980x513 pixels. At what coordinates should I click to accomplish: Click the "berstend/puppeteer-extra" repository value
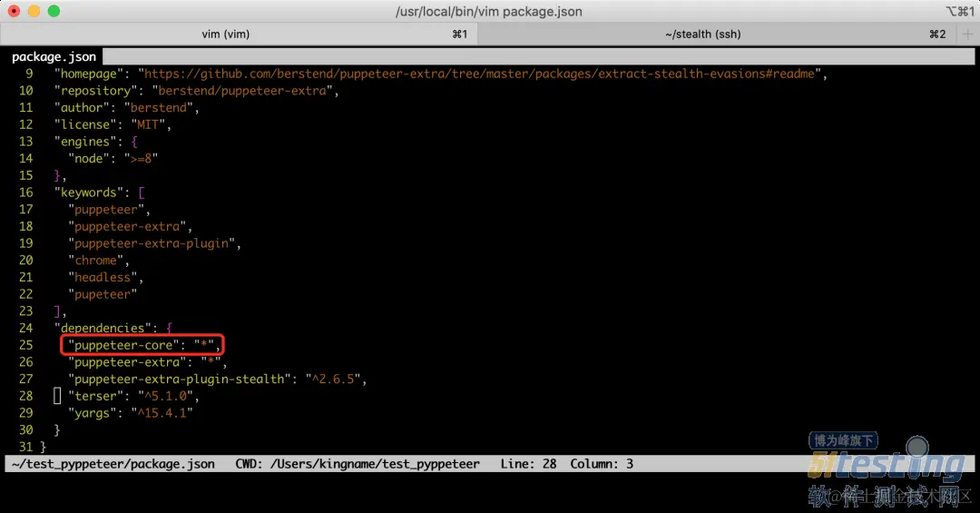coord(242,91)
